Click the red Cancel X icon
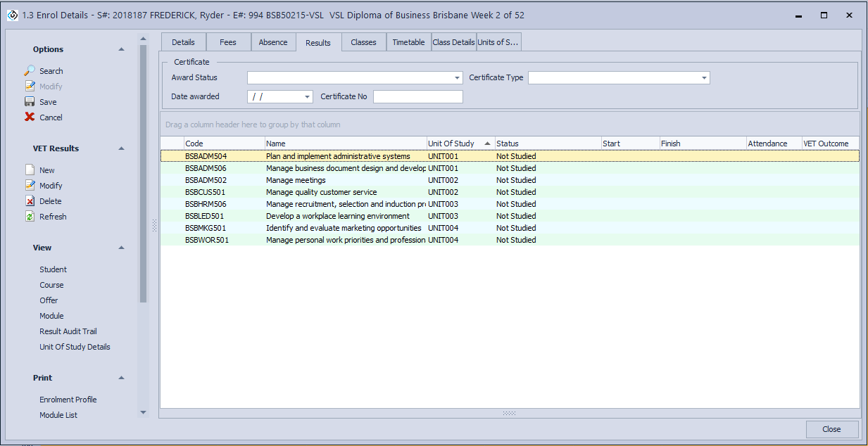 (30, 117)
